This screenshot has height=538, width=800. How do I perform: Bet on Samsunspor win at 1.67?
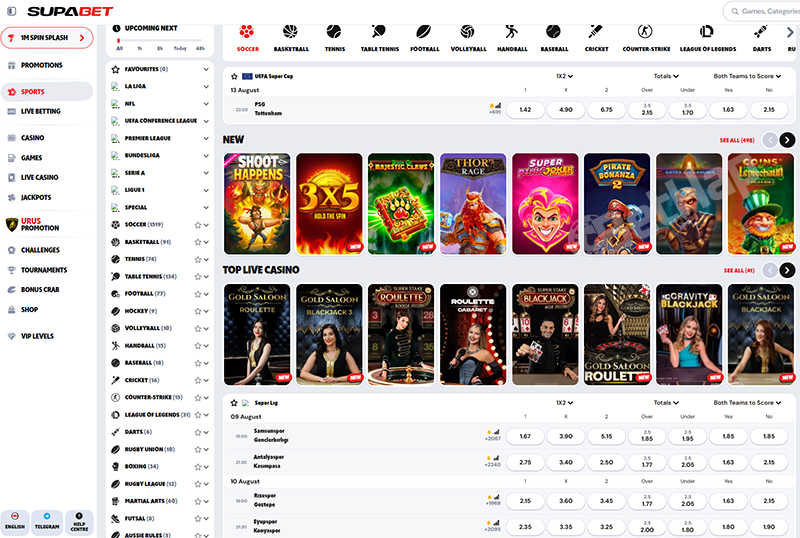point(525,436)
